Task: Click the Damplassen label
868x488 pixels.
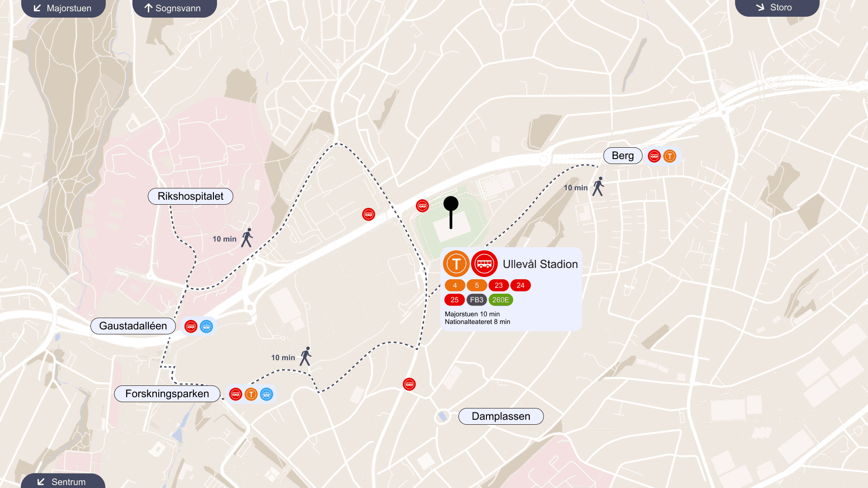Action: [x=501, y=416]
